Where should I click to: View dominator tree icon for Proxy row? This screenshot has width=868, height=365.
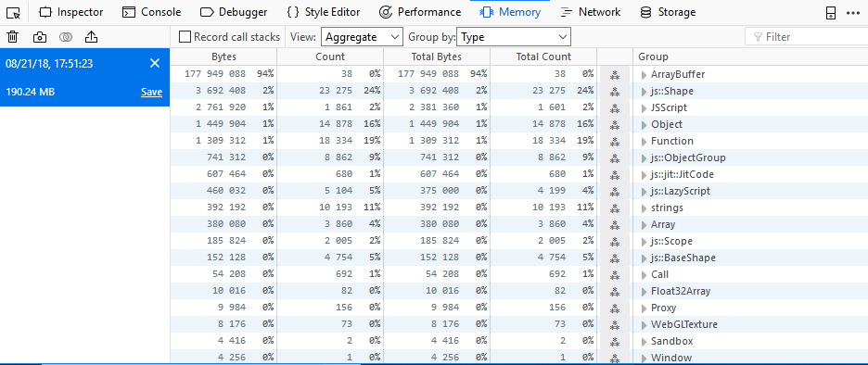point(615,308)
